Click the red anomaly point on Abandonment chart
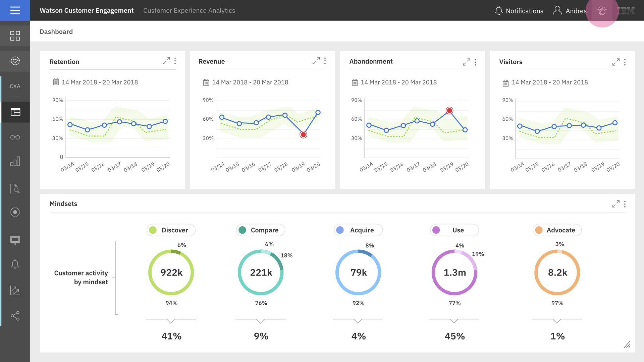644x362 pixels. click(x=449, y=111)
